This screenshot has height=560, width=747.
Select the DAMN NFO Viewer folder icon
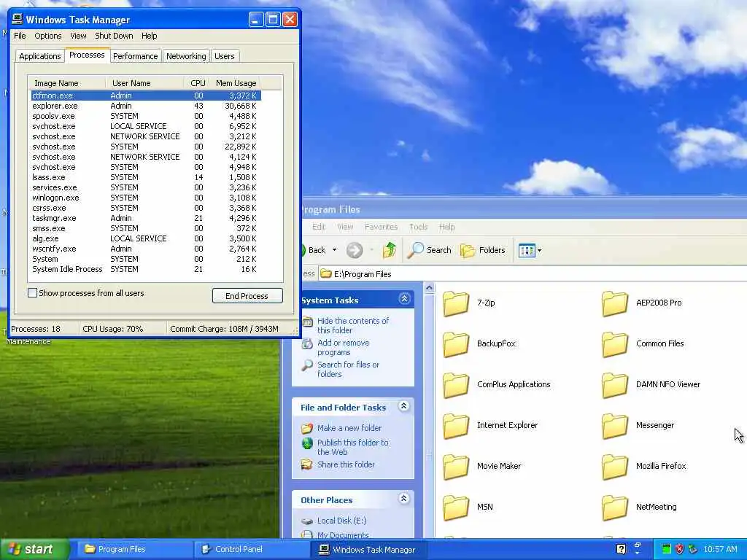point(614,385)
